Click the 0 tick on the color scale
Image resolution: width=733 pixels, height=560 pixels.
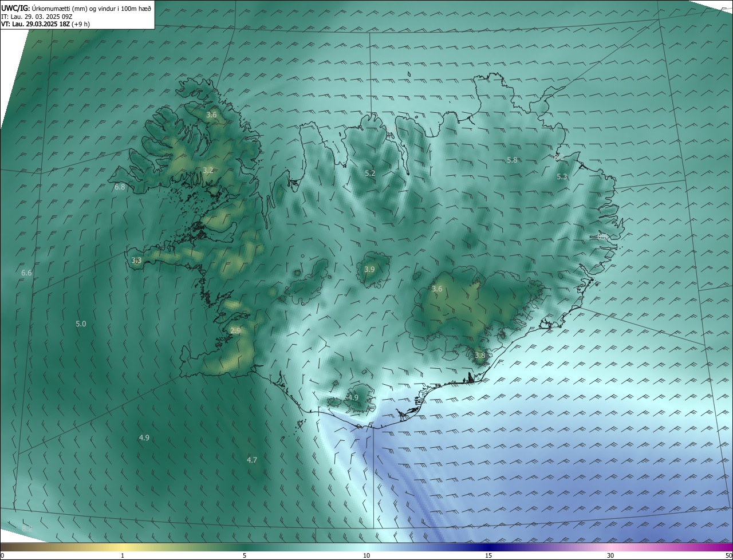(2, 555)
